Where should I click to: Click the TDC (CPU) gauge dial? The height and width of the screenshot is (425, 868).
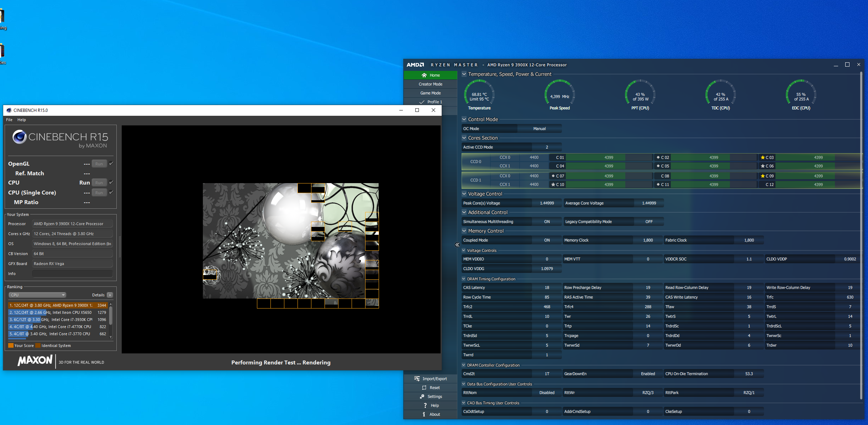point(721,92)
